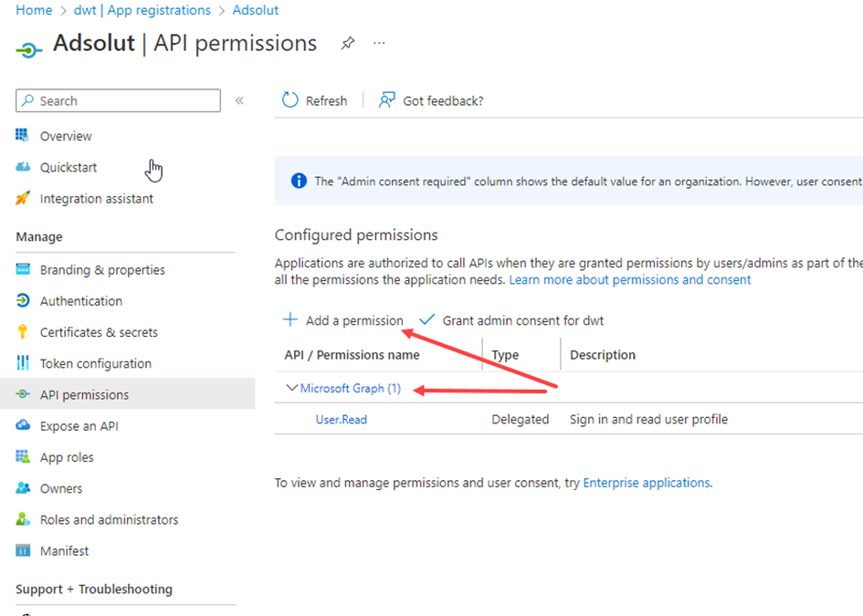Image resolution: width=863 pixels, height=616 pixels.
Task: Click the Quickstart cloud icon
Action: [23, 167]
